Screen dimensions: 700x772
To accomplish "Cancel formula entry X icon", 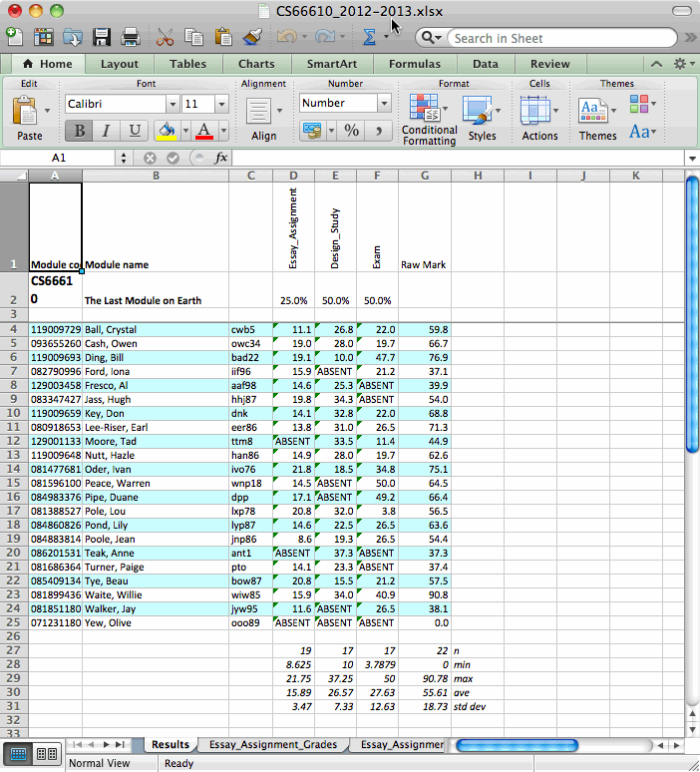I will [x=151, y=158].
